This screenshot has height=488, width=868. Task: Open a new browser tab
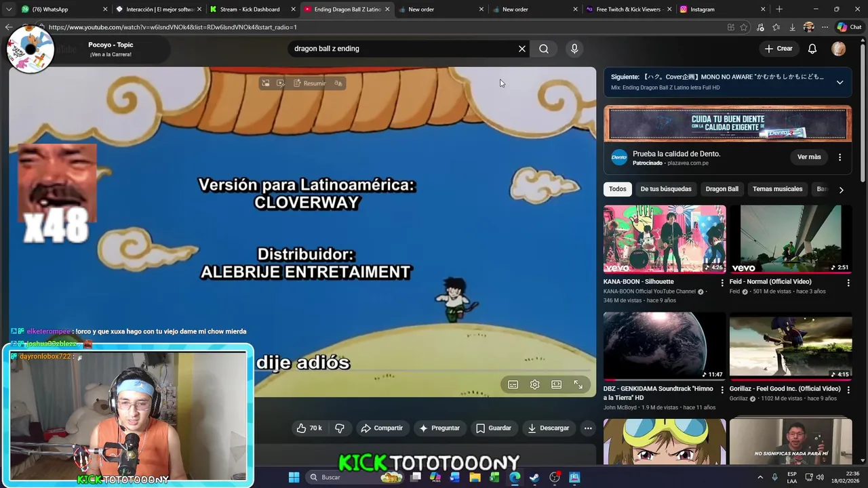779,9
